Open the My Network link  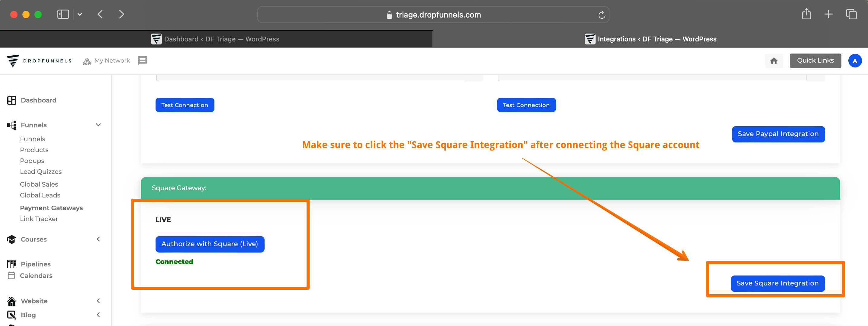click(107, 61)
